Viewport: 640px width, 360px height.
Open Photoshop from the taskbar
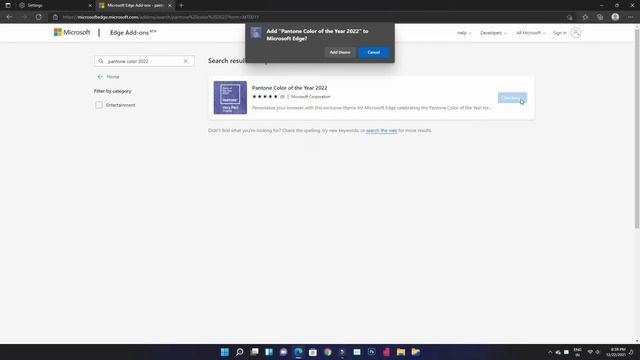[371, 352]
